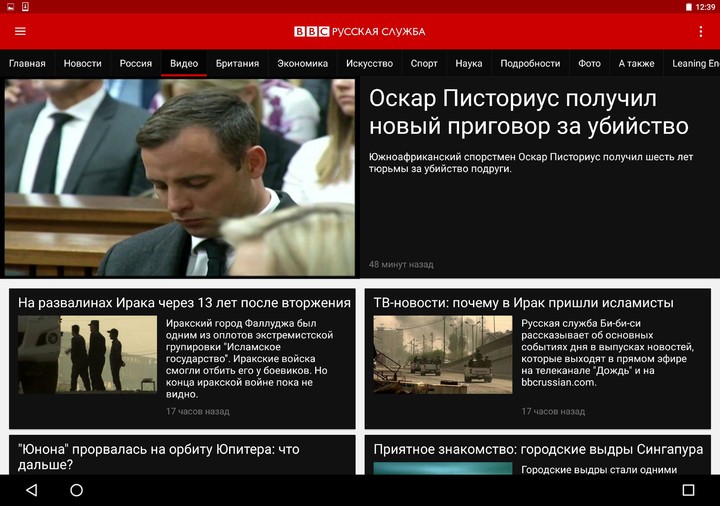Tap the Городские выдры стали одними text
Viewport: 720px width, 506px height.
click(599, 469)
